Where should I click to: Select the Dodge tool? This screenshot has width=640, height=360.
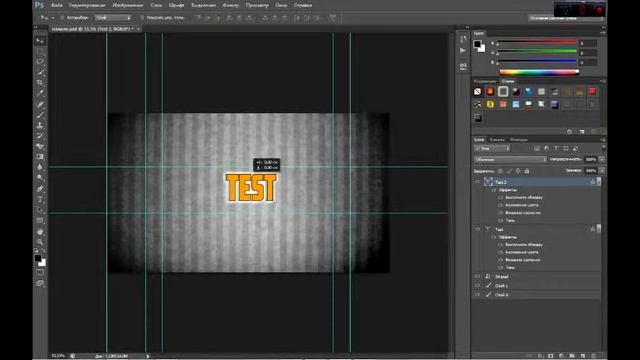tap(40, 178)
